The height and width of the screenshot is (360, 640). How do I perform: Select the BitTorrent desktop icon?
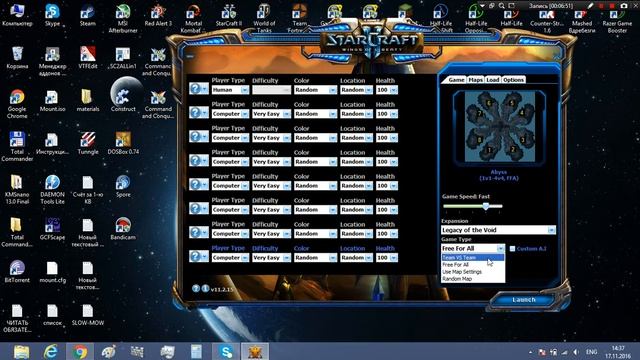(17, 271)
